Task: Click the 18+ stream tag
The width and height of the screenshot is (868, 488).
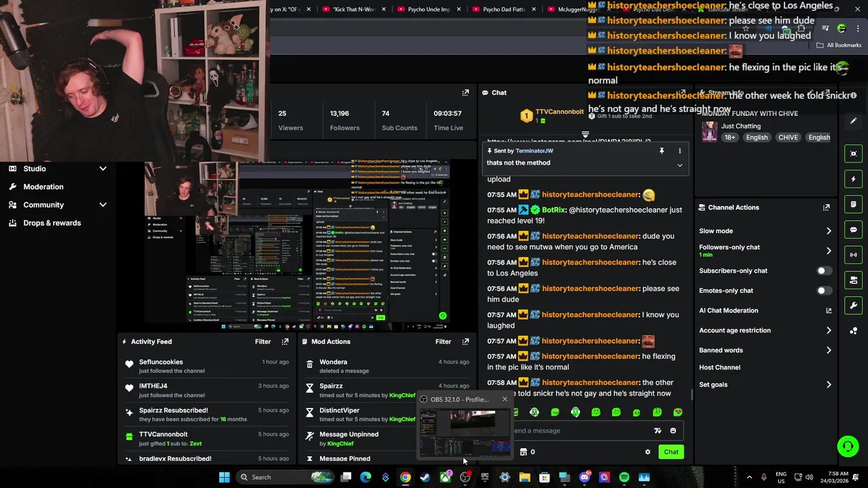Action: point(730,138)
